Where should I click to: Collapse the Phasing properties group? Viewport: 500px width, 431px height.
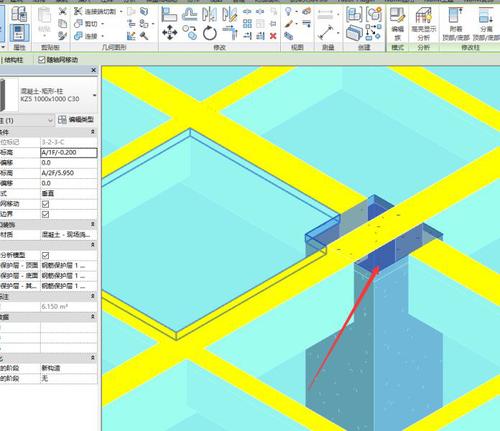click(x=93, y=358)
